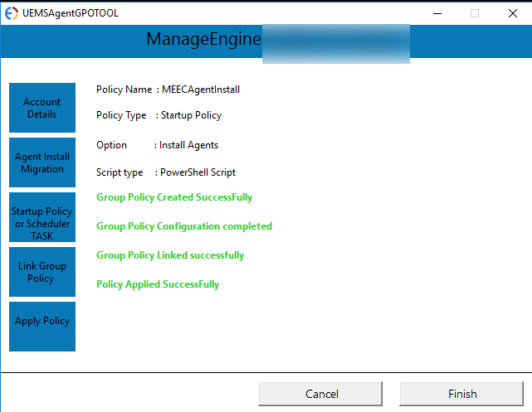This screenshot has width=532, height=412.
Task: Go to Agent Install Migration step
Action: 42,162
